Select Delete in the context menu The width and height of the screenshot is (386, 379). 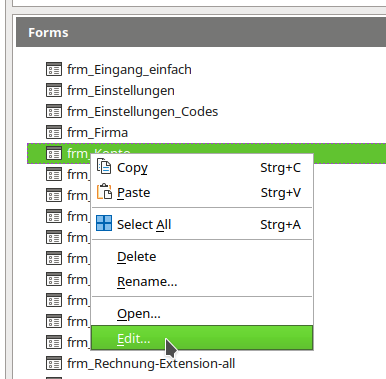click(x=202, y=257)
